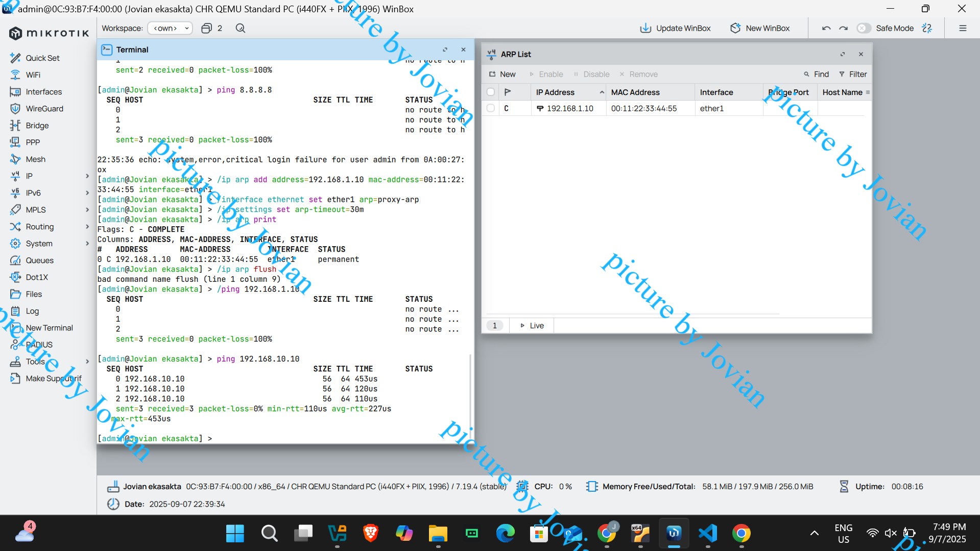This screenshot has height=551, width=980.
Task: Open Windows Start menu
Action: 235,533
